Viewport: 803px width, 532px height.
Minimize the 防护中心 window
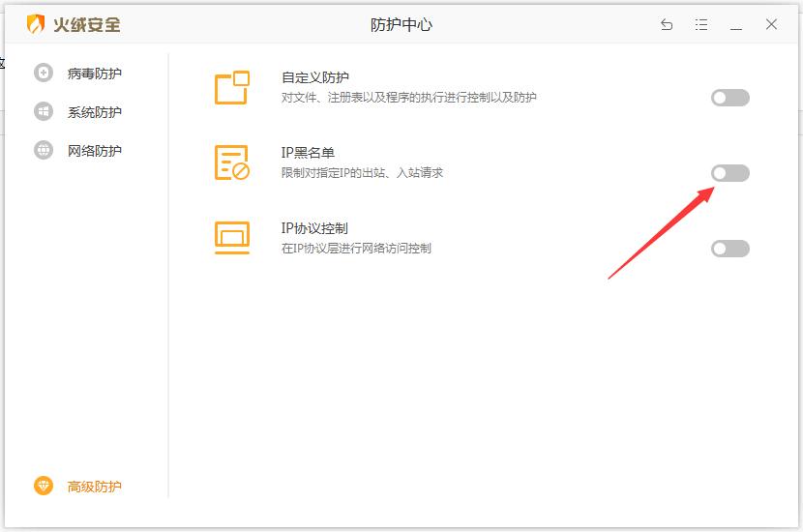coord(736,28)
